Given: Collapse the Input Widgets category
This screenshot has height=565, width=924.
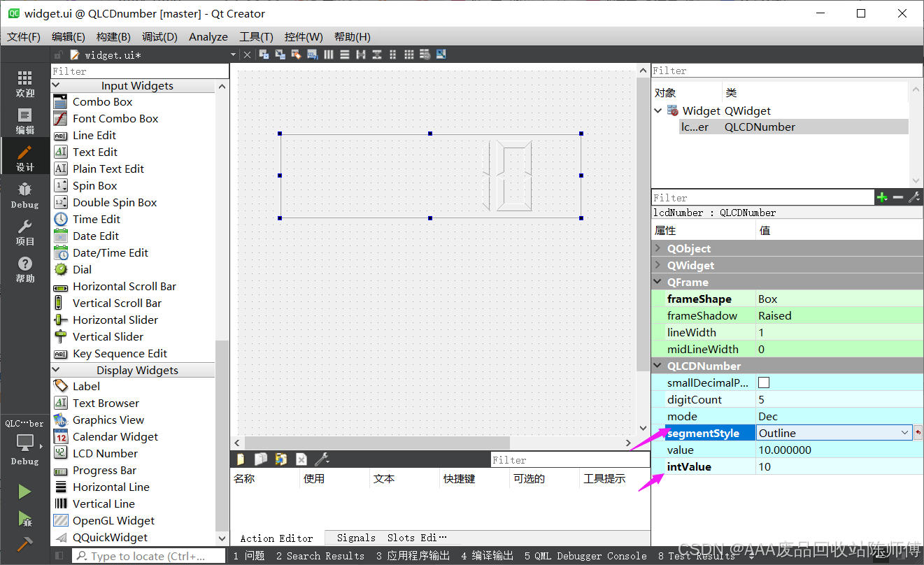Looking at the screenshot, I should coord(57,85).
